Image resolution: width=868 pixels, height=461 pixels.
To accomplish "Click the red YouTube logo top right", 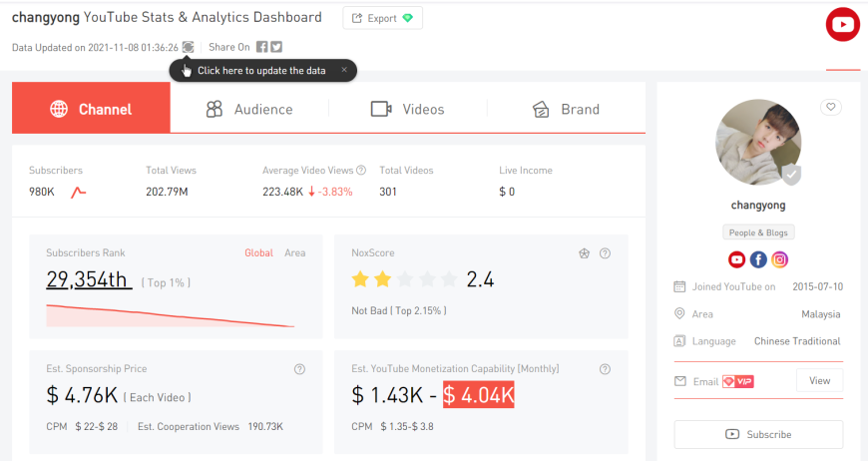I will tap(842, 24).
